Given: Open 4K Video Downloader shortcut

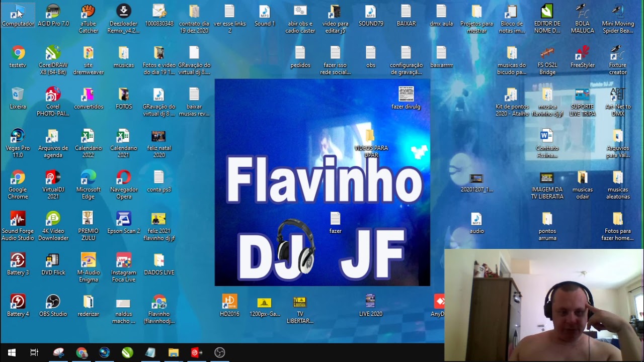Looking at the screenshot, I should (x=53, y=226).
